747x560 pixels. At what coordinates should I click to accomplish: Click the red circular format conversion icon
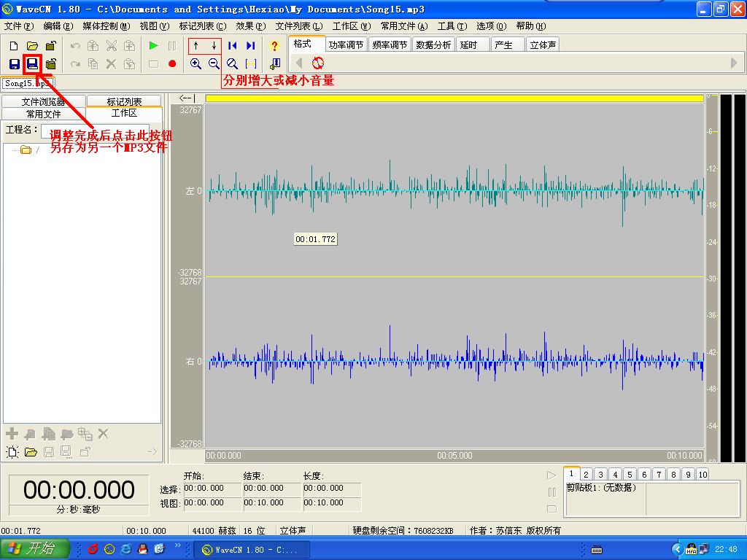click(x=318, y=63)
